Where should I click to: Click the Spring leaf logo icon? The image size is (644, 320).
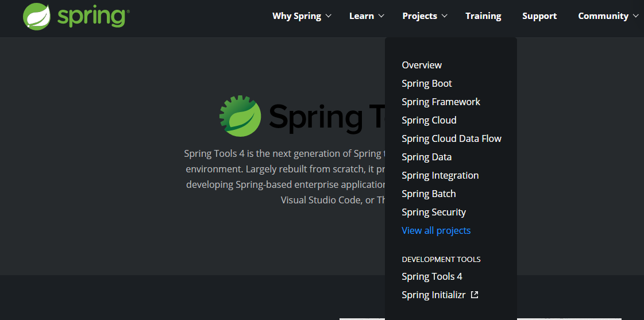pos(37,17)
